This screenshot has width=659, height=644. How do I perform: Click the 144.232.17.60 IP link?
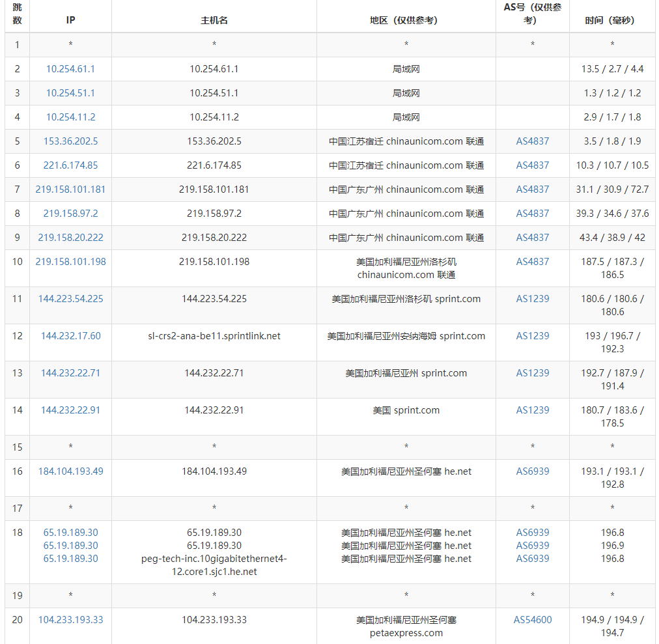70,335
